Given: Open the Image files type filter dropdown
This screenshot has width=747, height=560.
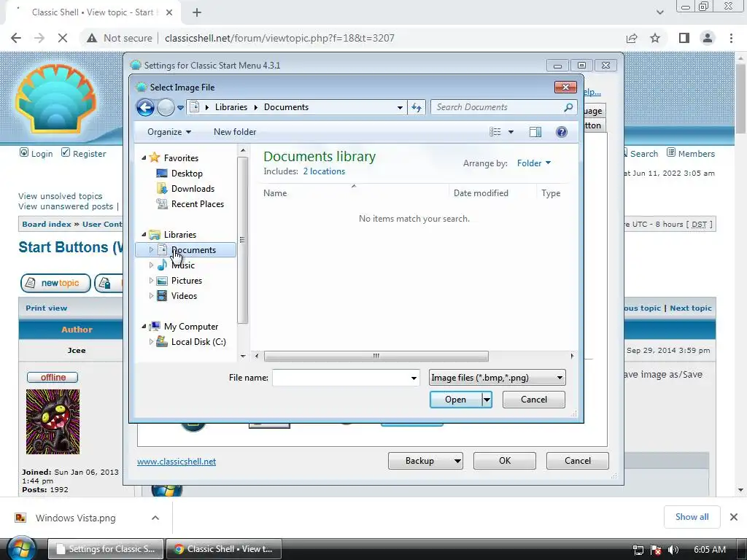Looking at the screenshot, I should (498, 378).
